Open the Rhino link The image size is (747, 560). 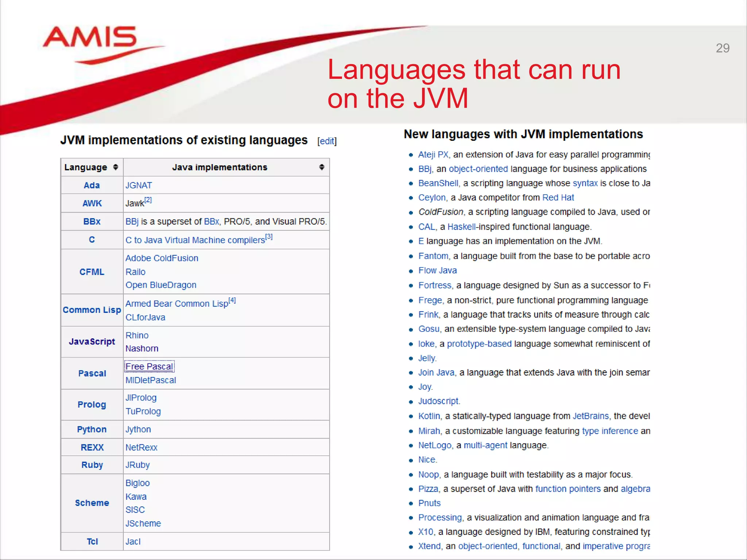pyautogui.click(x=137, y=335)
